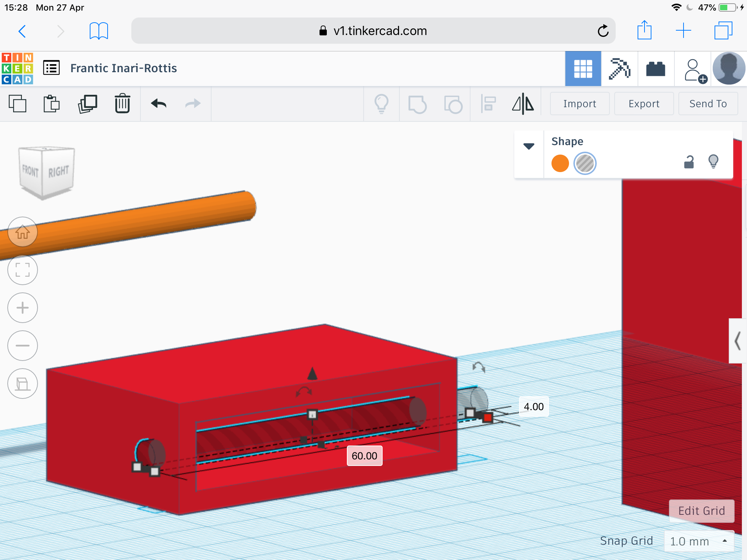The height and width of the screenshot is (560, 747).
Task: Toggle perspective orthographic view
Action: [x=23, y=384]
